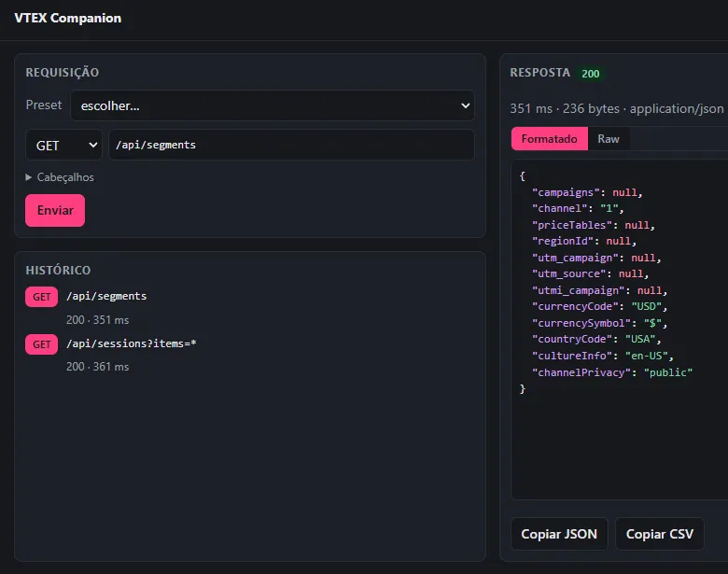The height and width of the screenshot is (574, 728).
Task: Click the "currencySymbol": "$" line
Action: coord(599,323)
